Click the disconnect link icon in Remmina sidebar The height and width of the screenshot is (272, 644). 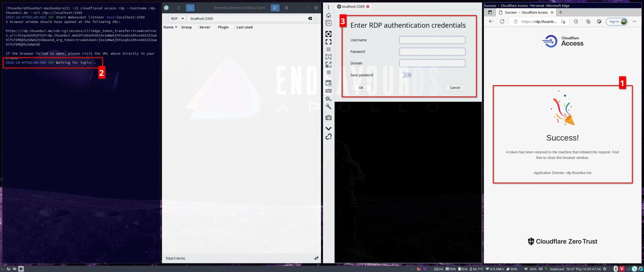point(328,137)
